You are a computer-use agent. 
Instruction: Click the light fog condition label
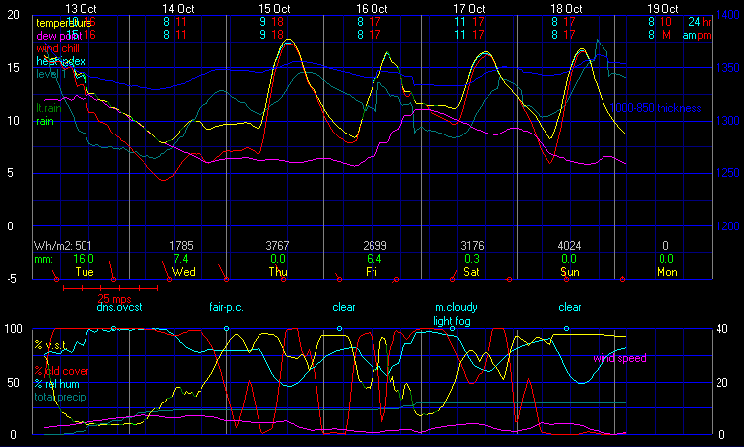coord(452,321)
